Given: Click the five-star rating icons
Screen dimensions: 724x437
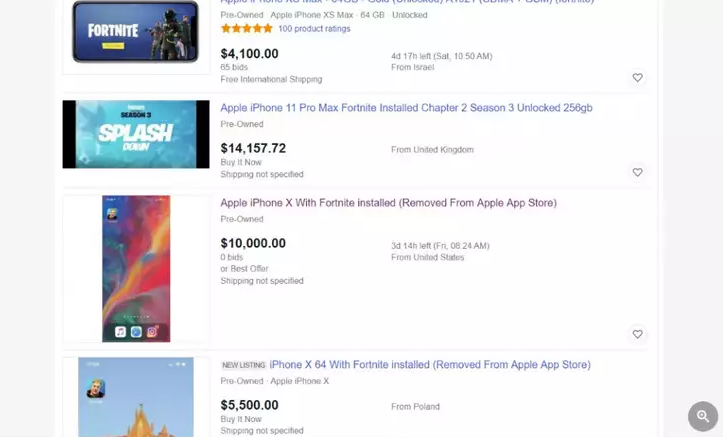Looking at the screenshot, I should coord(246,29).
